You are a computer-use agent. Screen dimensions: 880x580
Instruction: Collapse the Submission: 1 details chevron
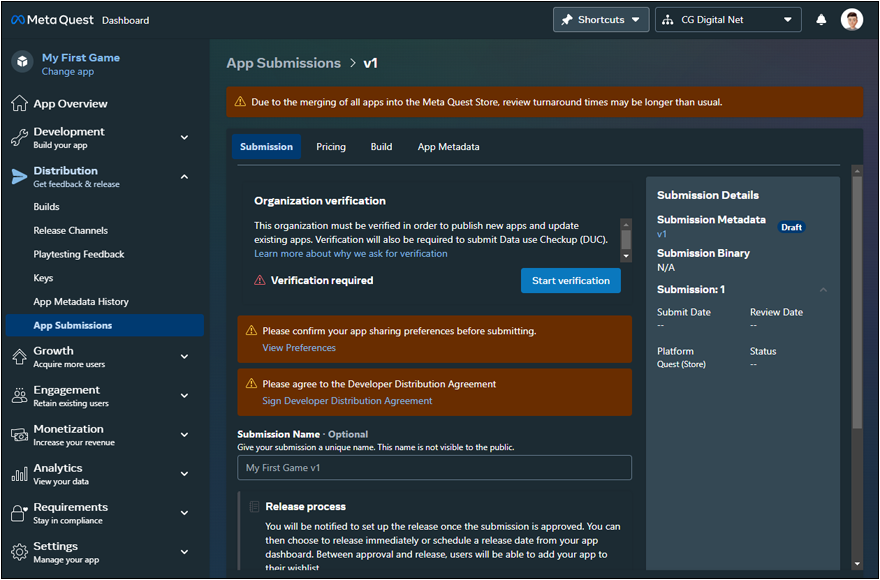tap(823, 290)
